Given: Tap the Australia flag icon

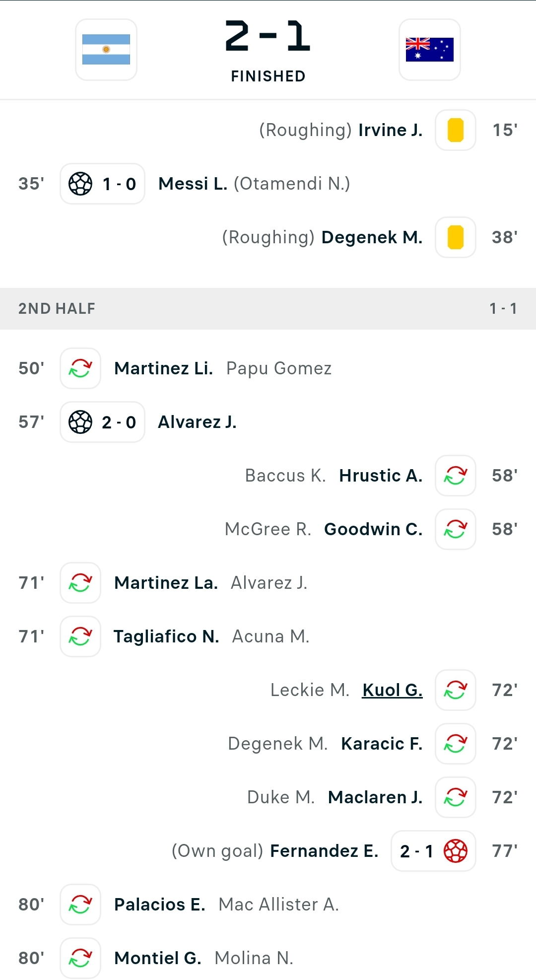Looking at the screenshot, I should 430,50.
